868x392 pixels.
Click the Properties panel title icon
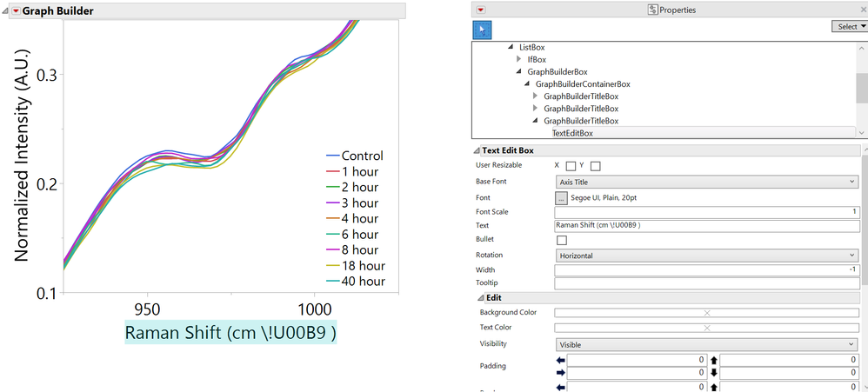[652, 10]
